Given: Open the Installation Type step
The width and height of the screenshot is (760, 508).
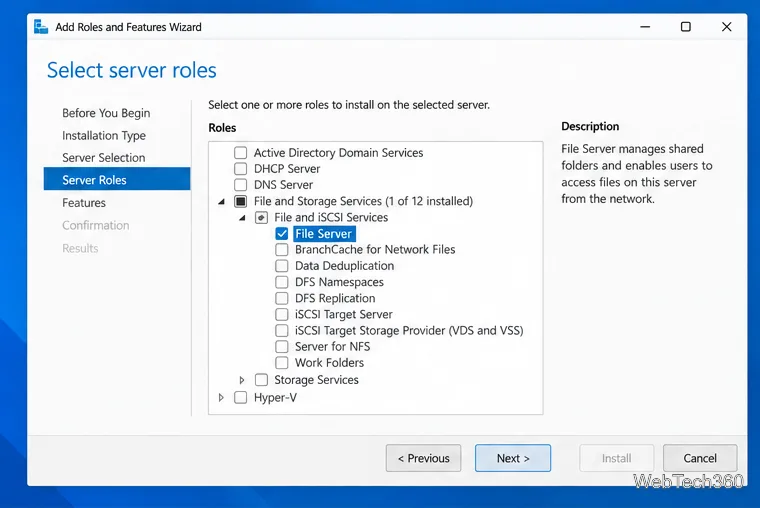Looking at the screenshot, I should click(x=104, y=135).
